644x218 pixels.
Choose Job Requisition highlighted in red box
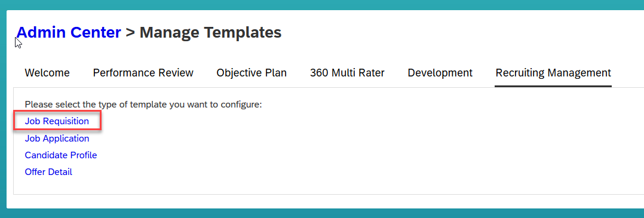[x=57, y=121]
